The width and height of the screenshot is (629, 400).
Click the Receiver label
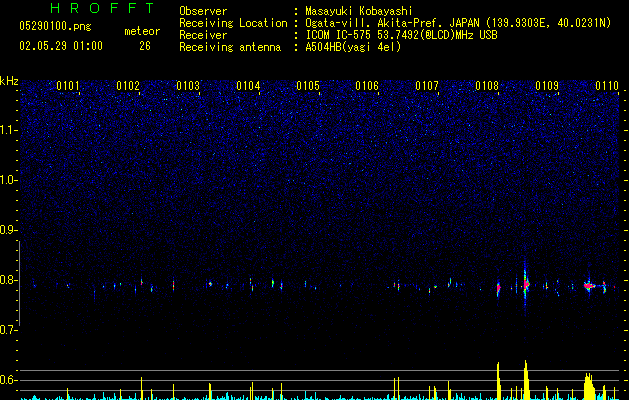pos(203,35)
